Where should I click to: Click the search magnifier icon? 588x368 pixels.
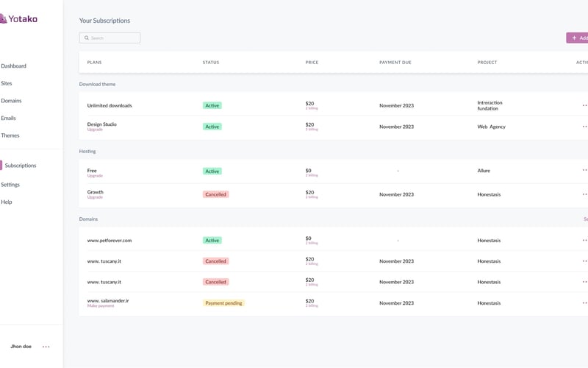(87, 38)
